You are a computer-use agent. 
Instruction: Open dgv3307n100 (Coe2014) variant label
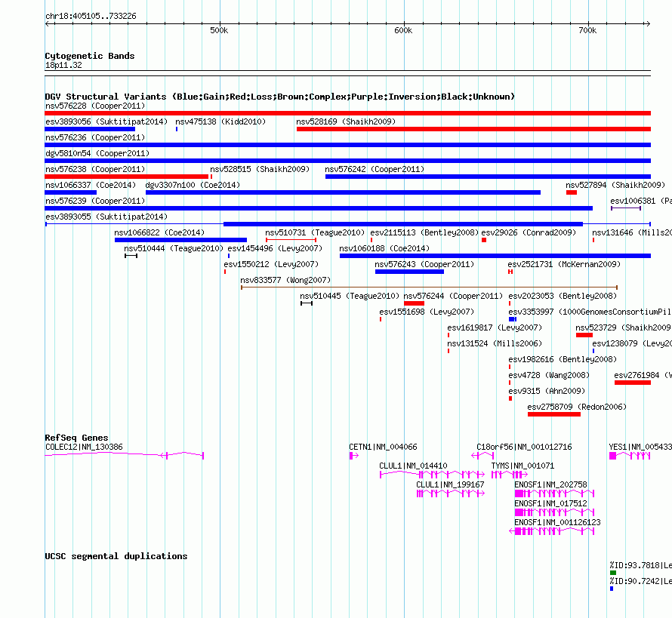[x=193, y=185]
